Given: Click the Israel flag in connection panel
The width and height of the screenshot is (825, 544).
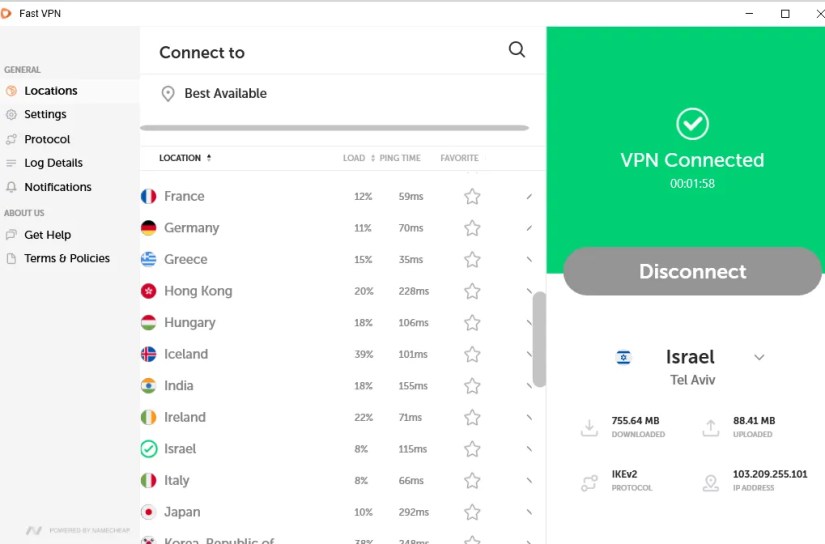Looking at the screenshot, I should tap(623, 358).
